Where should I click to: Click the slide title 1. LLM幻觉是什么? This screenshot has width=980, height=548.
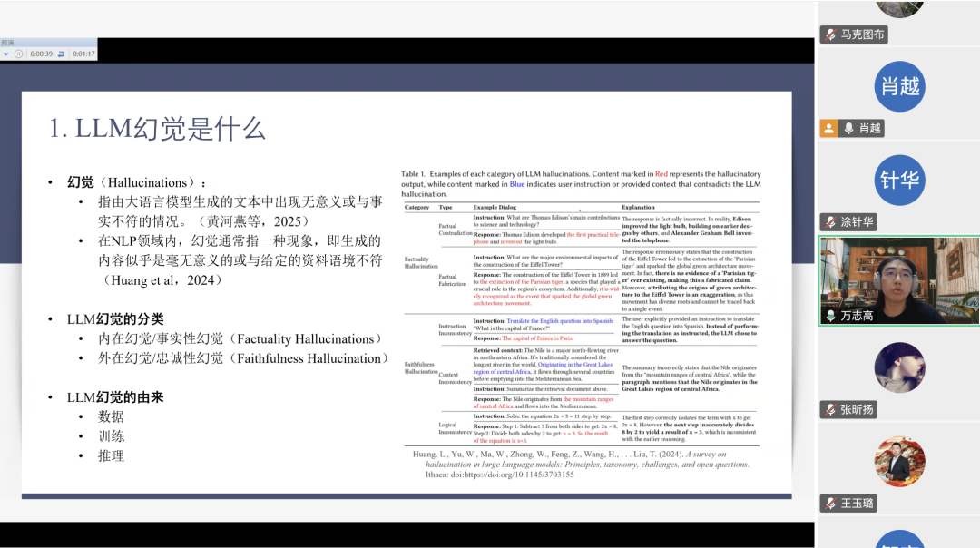158,129
